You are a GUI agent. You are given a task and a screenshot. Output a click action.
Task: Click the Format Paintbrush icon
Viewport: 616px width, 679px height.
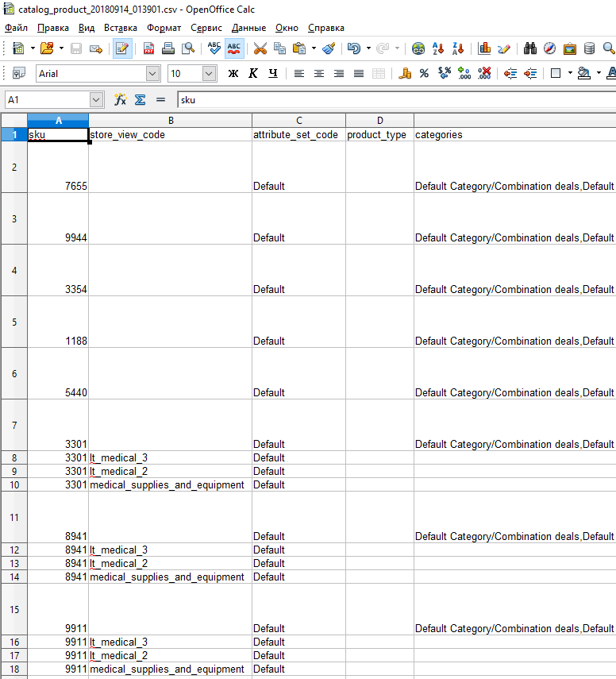click(329, 48)
